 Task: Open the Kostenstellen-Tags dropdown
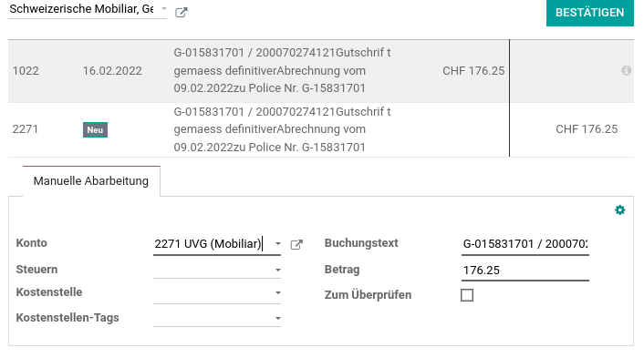click(x=217, y=318)
